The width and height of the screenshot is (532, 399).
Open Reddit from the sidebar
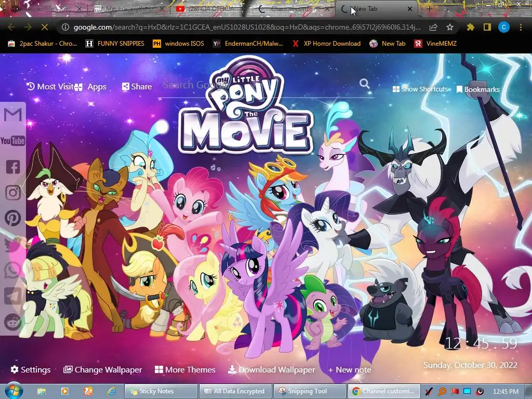point(13,322)
